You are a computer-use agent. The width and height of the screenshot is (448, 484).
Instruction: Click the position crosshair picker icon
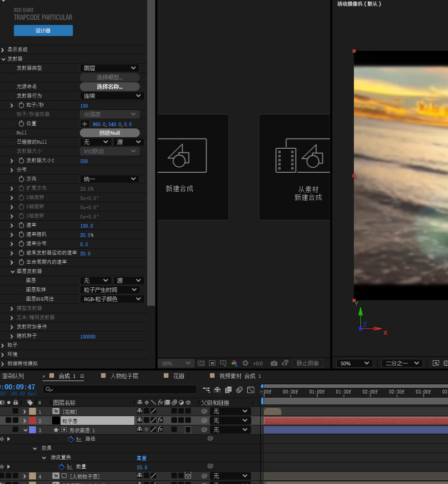pos(84,124)
